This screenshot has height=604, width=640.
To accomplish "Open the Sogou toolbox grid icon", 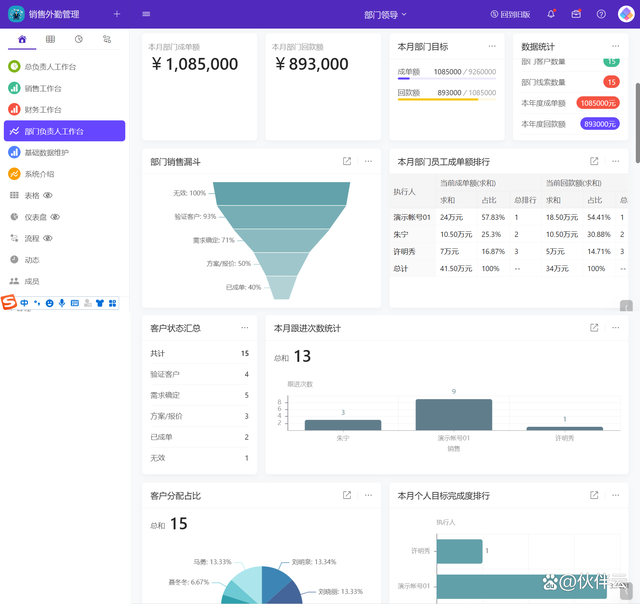I will 113,303.
